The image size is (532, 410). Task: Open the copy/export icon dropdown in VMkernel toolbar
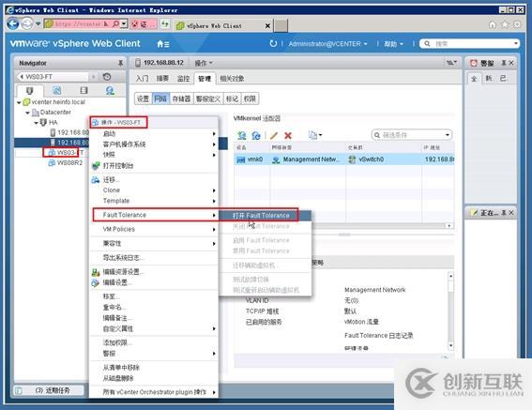click(315, 135)
